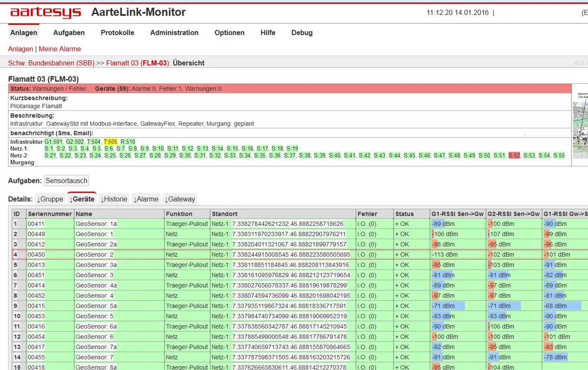Viewport: 588px width, 370px height.
Task: Click the Status column header
Action: [x=411, y=214]
